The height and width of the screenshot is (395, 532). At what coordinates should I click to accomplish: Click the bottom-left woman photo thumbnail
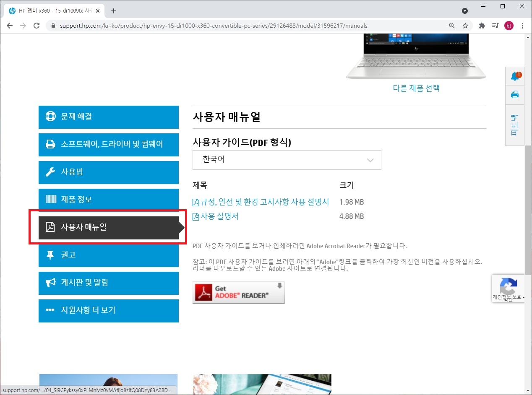[108, 385]
